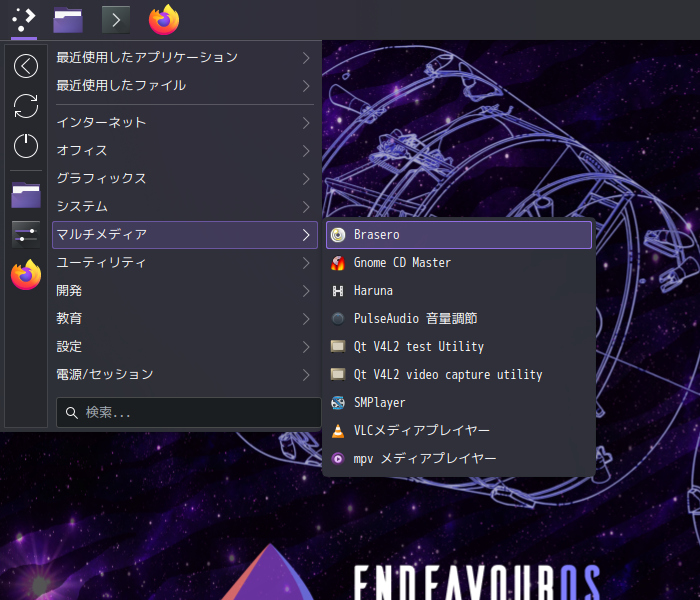Open the folder icon in menu sidebar
Image resolution: width=700 pixels, height=600 pixels.
pos(26,195)
